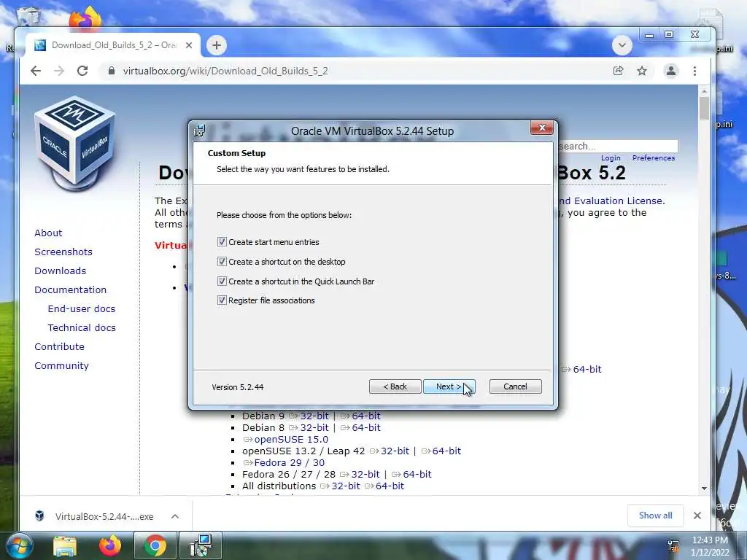The width and height of the screenshot is (747, 560).
Task: Click Debian 9 32-bit download link
Action: click(314, 416)
